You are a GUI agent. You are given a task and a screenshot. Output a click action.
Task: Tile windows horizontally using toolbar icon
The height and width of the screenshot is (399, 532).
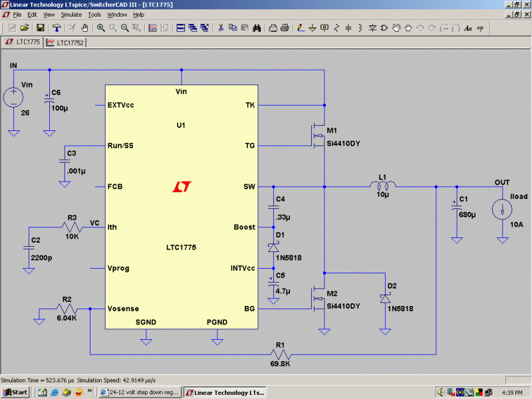181,28
